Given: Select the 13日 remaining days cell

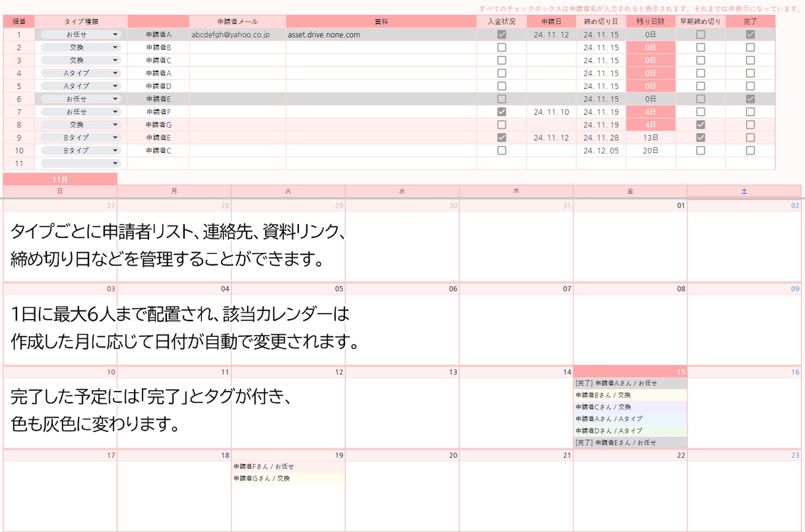Looking at the screenshot, I should pyautogui.click(x=651, y=137).
